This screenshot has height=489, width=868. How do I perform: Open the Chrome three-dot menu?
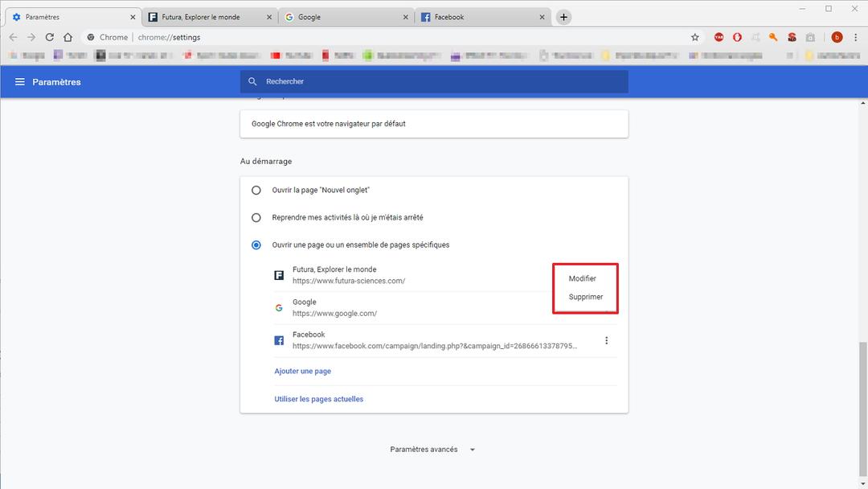[854, 37]
